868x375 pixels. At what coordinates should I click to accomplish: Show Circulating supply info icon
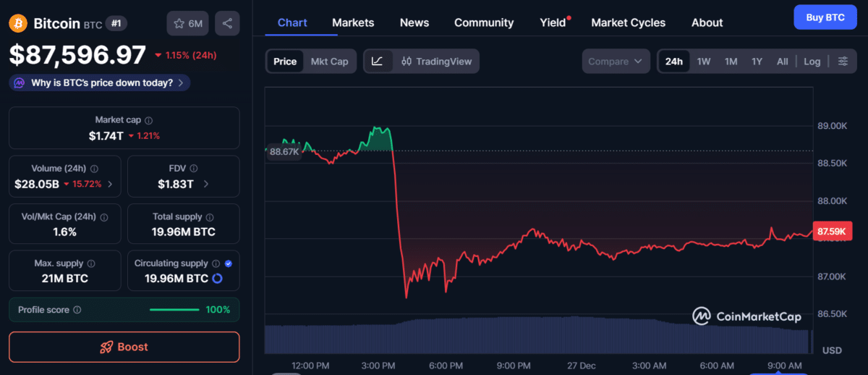216,264
